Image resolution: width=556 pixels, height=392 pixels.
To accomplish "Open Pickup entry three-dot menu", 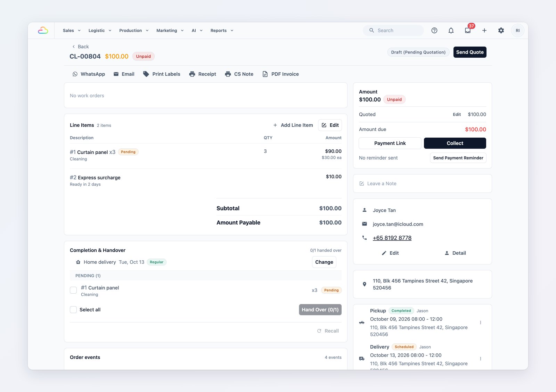I will click(x=481, y=322).
